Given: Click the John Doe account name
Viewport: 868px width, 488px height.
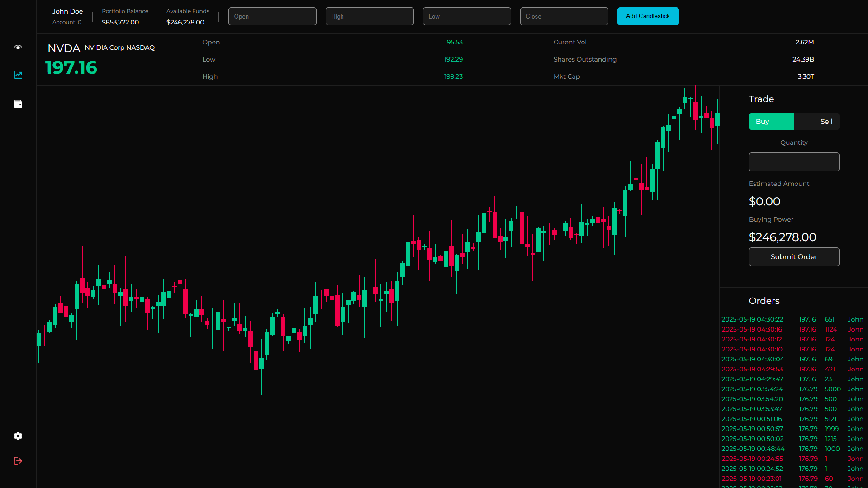Looking at the screenshot, I should (67, 11).
